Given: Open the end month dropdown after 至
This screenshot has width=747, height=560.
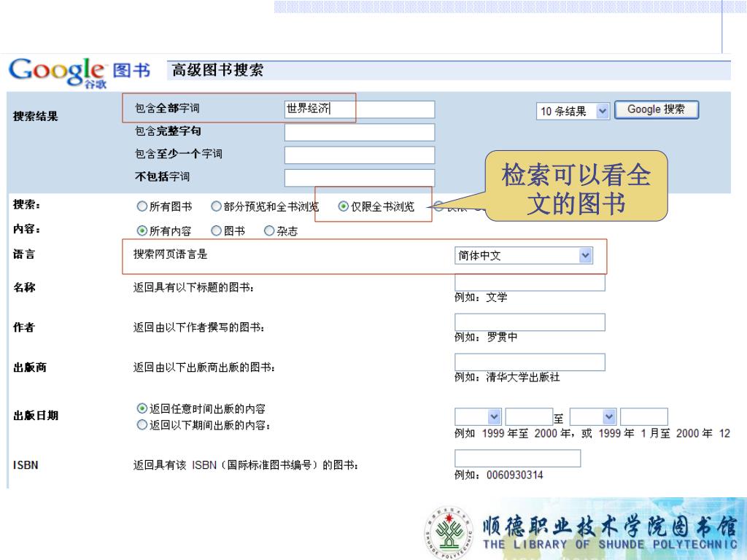Looking at the screenshot, I should click(593, 416).
